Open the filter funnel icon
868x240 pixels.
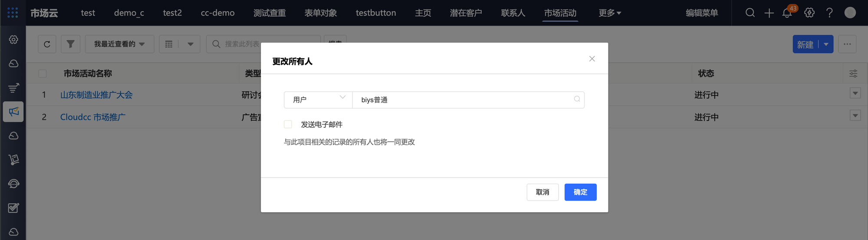(70, 44)
